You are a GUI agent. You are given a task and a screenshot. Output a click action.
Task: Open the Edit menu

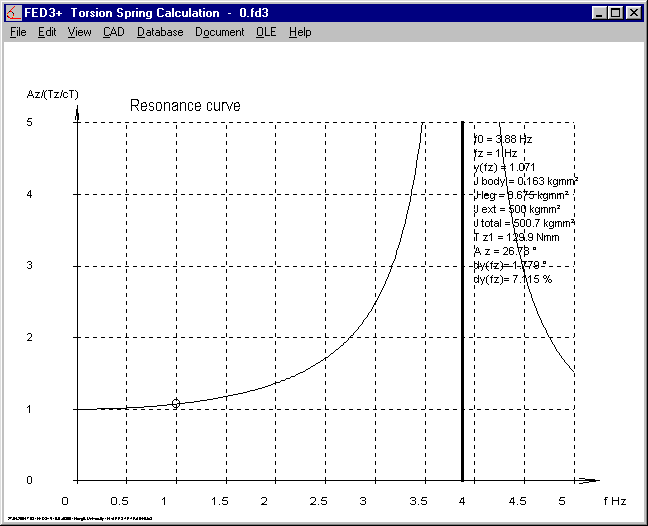pyautogui.click(x=47, y=32)
